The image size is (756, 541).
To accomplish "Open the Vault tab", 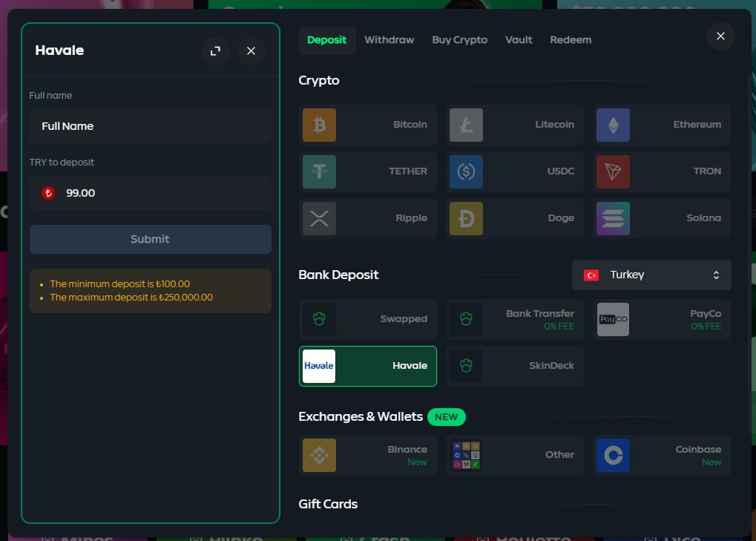I will [x=519, y=40].
